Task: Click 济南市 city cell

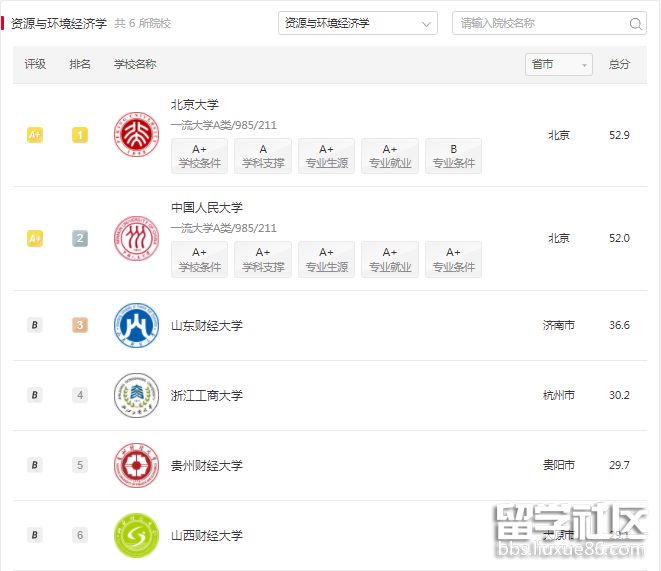Action: [x=559, y=325]
